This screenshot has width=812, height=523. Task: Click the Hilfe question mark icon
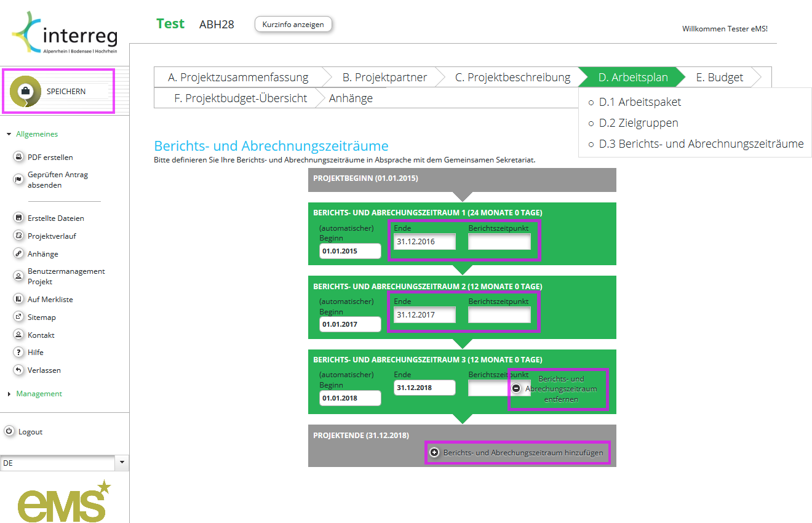tap(18, 353)
